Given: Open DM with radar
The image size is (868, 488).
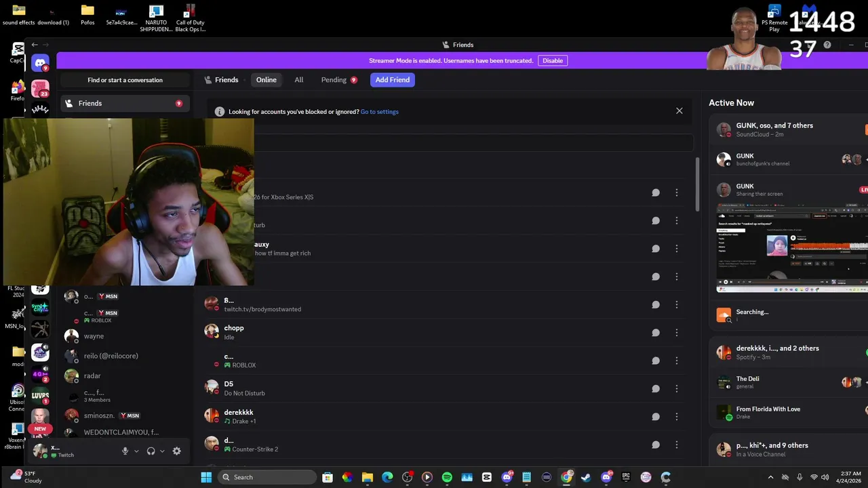Looking at the screenshot, I should (x=125, y=375).
